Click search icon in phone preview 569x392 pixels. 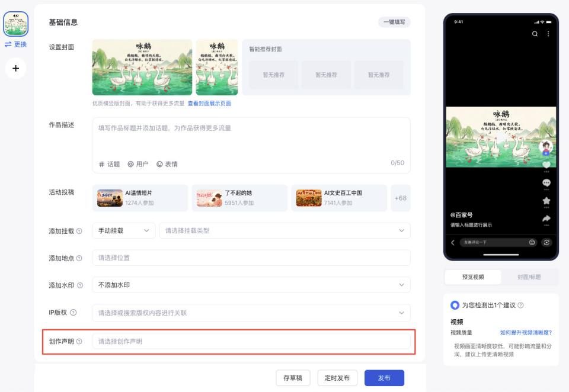535,34
